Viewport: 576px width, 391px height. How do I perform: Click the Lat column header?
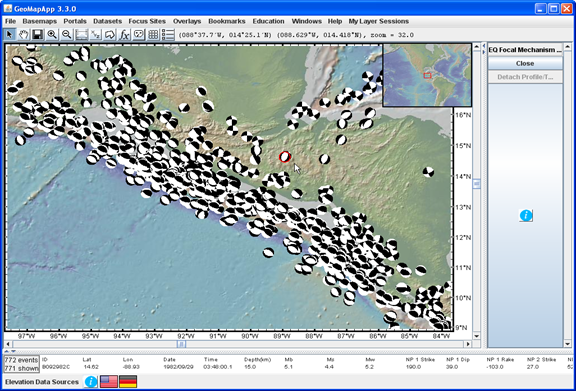click(x=87, y=359)
